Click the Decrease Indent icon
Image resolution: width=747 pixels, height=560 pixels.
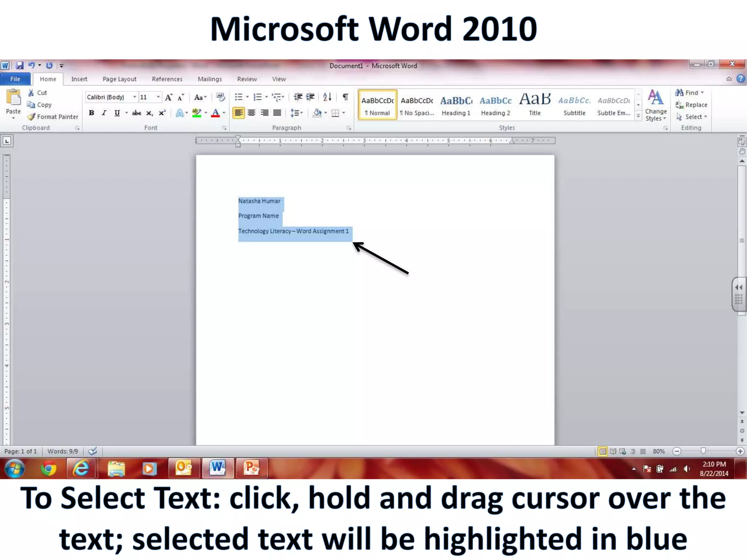[x=298, y=97]
